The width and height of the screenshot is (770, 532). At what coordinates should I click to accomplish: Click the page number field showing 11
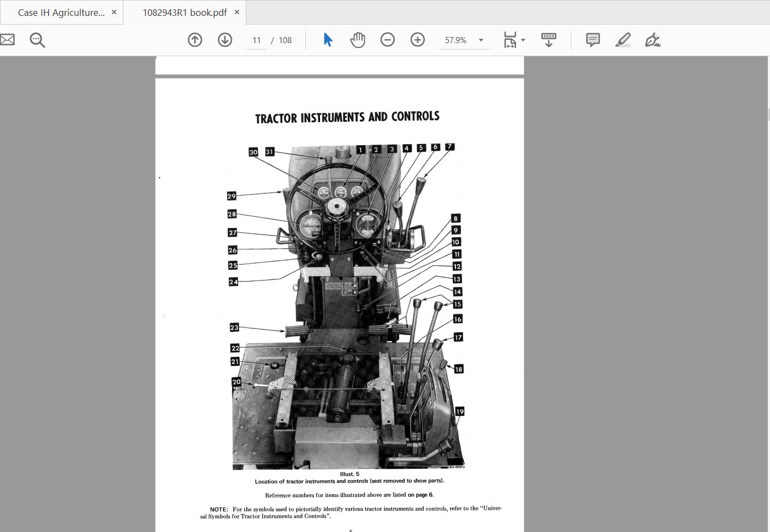pyautogui.click(x=257, y=40)
